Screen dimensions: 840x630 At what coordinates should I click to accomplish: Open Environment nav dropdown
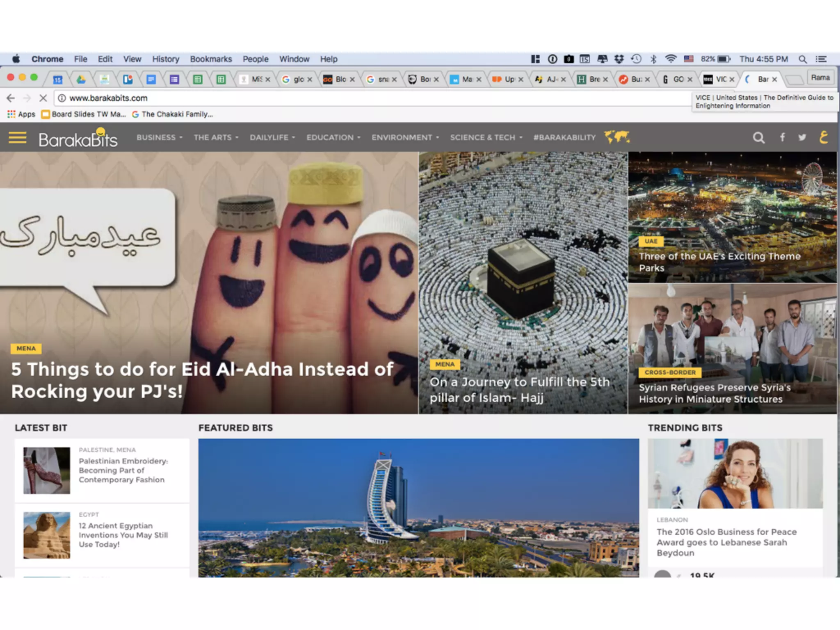(x=405, y=138)
